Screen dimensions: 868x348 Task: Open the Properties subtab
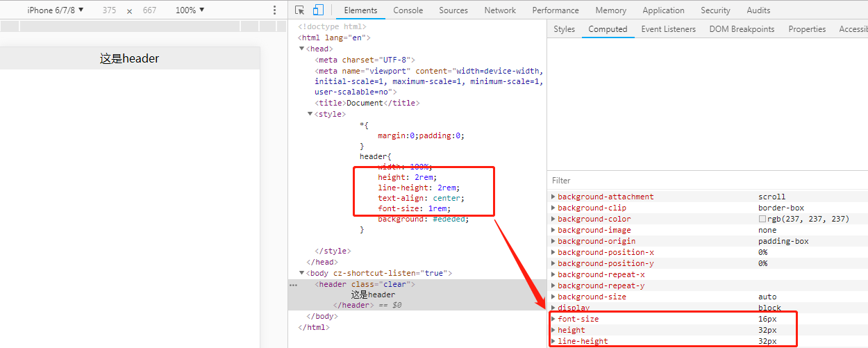click(x=807, y=29)
